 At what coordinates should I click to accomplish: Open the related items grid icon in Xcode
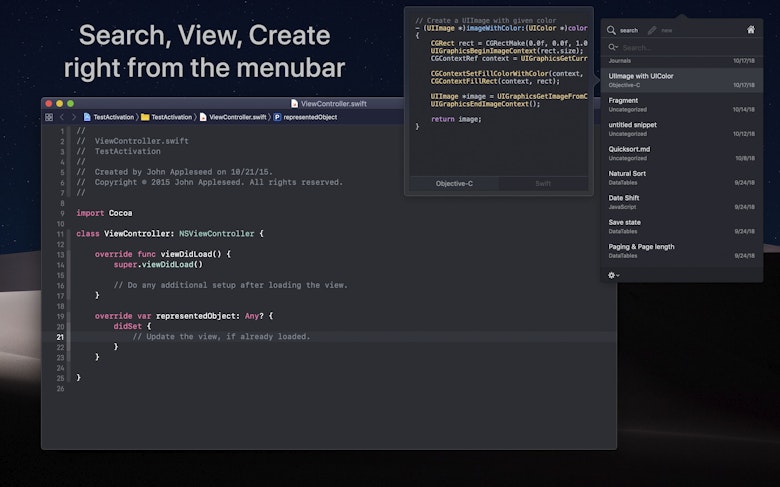tap(49, 117)
